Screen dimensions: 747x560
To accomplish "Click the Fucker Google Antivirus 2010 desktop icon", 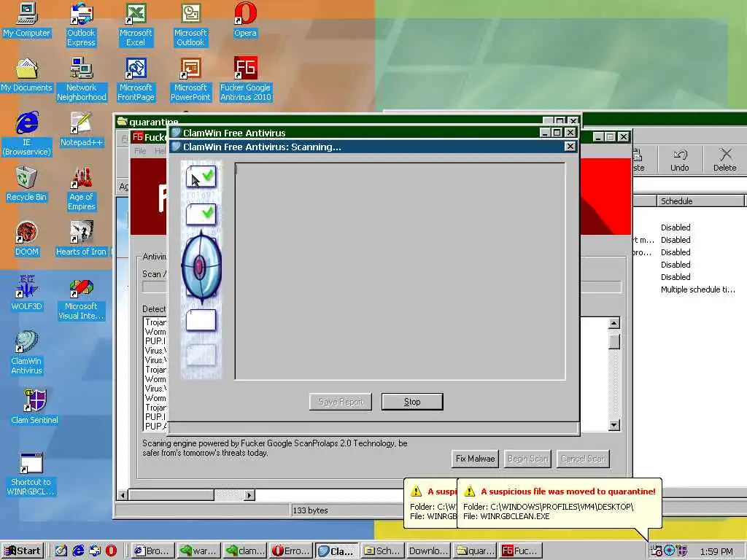I will 245,79.
